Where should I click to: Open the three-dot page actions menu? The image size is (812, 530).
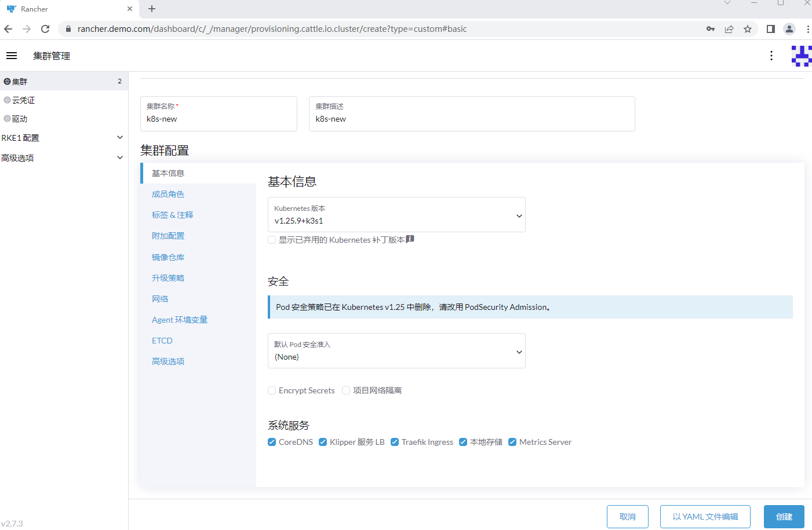click(771, 56)
